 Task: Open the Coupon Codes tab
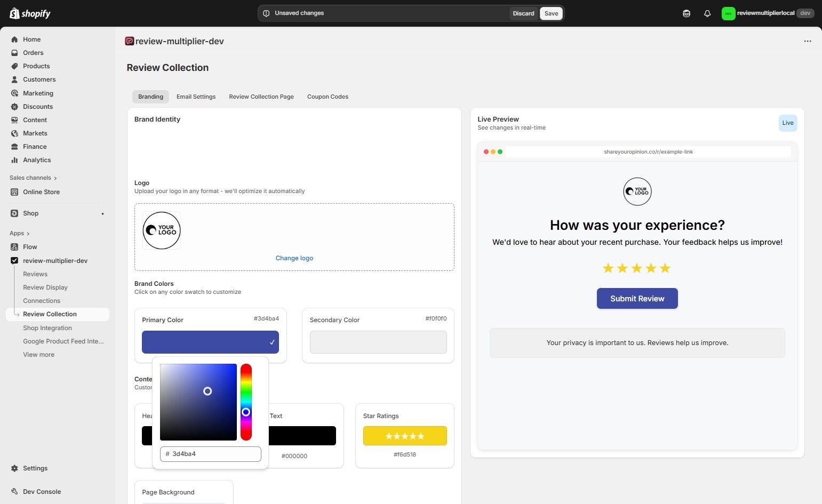click(328, 97)
